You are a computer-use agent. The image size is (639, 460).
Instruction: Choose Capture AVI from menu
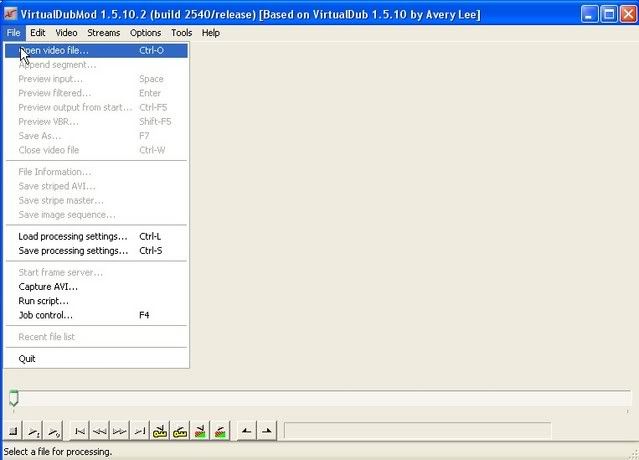[x=97, y=287]
